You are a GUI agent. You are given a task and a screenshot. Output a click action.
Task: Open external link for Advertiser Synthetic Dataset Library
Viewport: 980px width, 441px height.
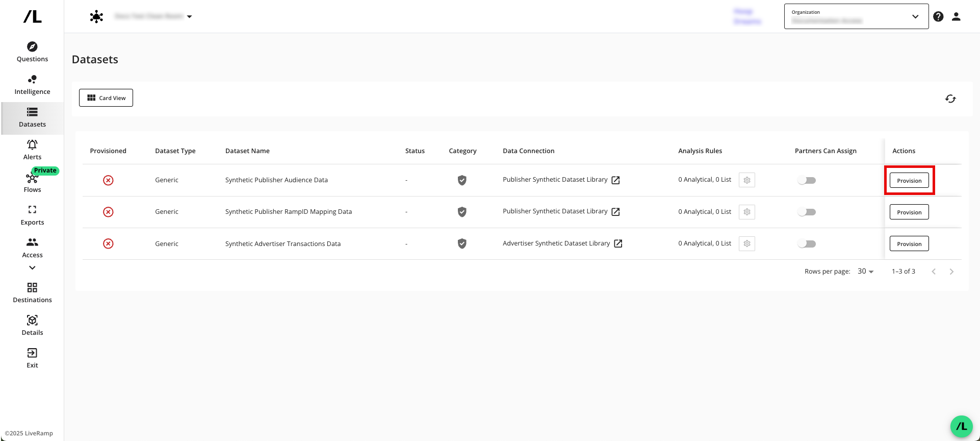pyautogui.click(x=618, y=243)
